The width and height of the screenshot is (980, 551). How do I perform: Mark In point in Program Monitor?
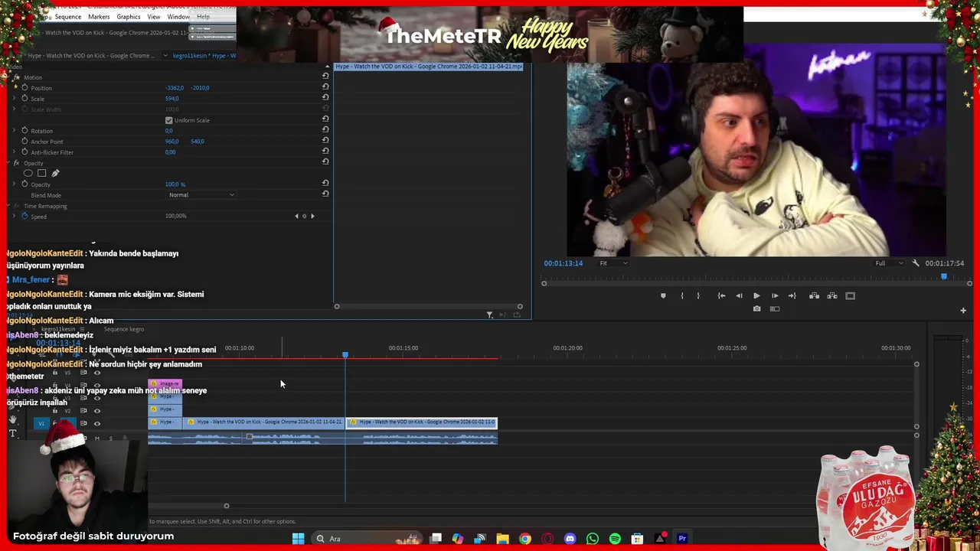682,296
